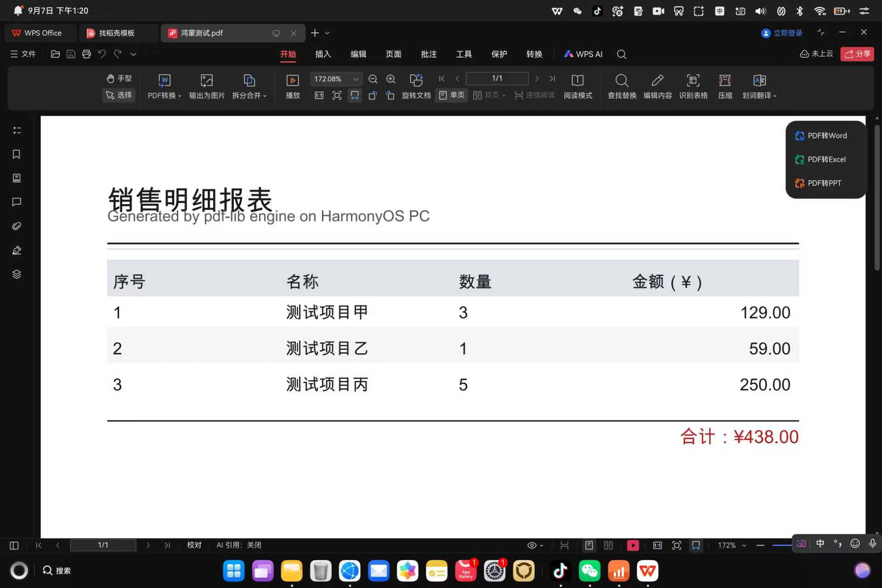Viewport: 882px width, 588px height.
Task: Open the 保护 protect tab
Action: click(499, 54)
